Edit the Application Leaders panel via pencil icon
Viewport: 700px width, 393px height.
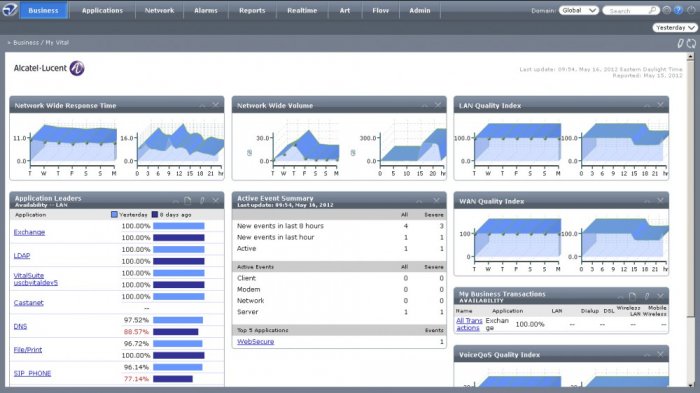pos(202,201)
